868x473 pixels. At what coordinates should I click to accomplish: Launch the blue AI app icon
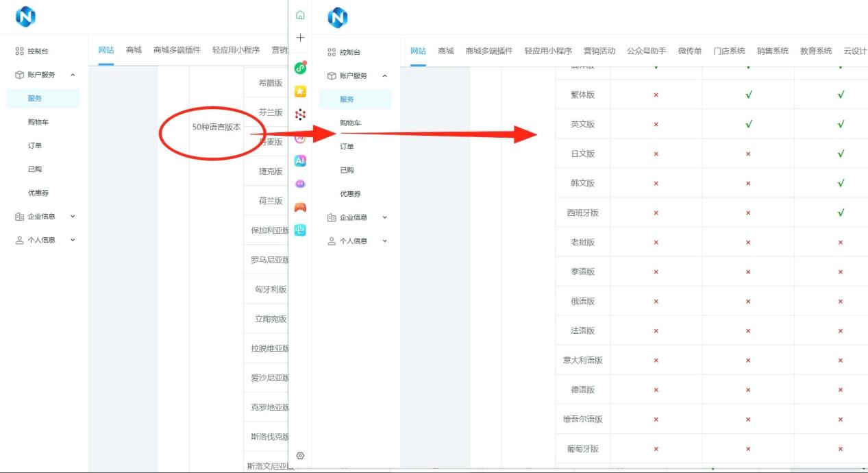tap(300, 160)
